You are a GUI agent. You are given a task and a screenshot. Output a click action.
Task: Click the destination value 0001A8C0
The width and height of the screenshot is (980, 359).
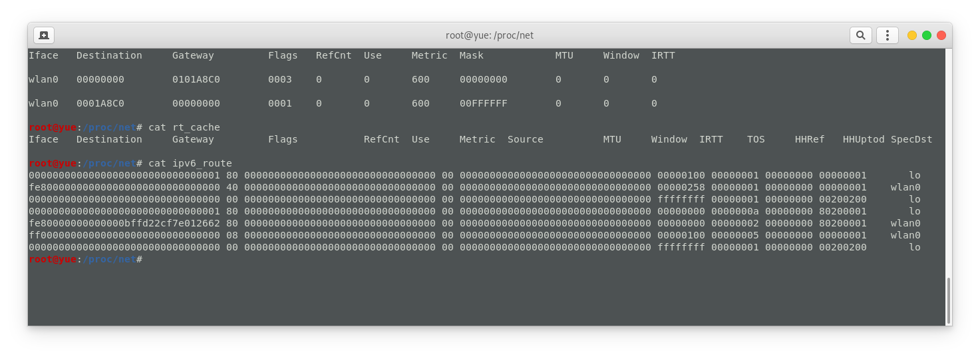click(100, 103)
